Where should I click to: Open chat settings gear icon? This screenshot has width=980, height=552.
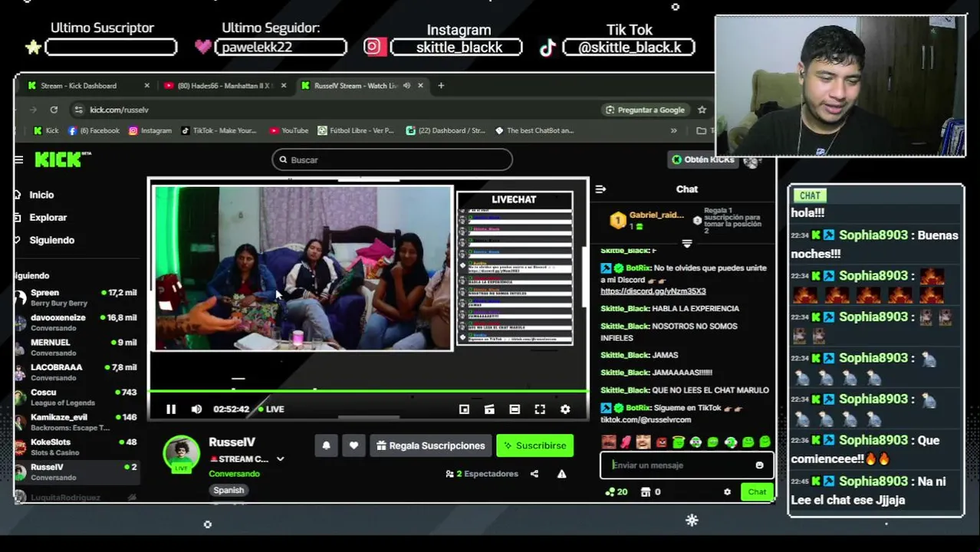(x=727, y=492)
